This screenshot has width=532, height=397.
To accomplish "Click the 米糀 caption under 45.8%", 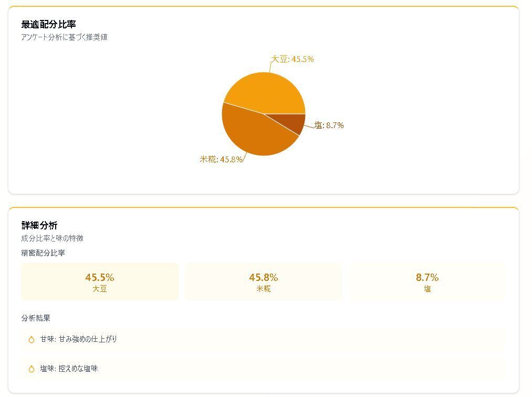I will (x=264, y=289).
